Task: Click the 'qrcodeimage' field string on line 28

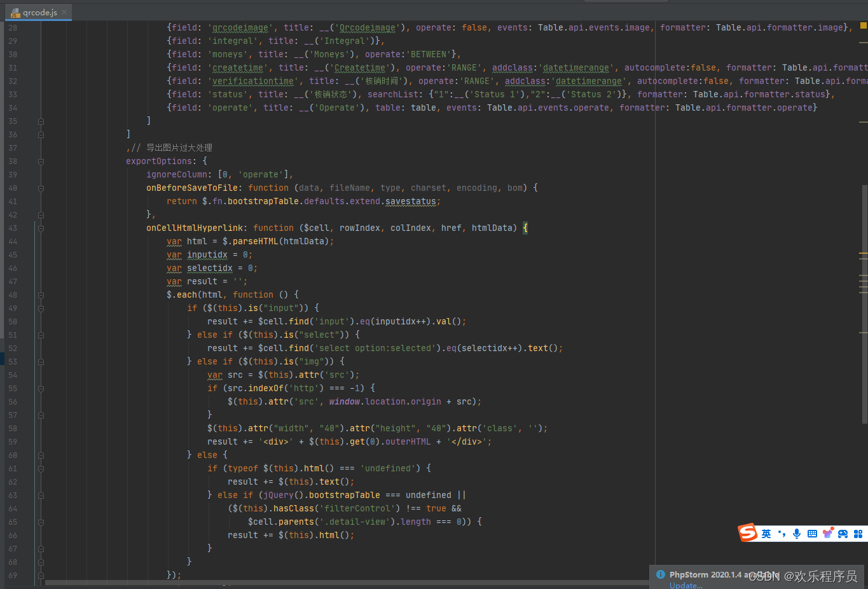Action: pos(240,27)
